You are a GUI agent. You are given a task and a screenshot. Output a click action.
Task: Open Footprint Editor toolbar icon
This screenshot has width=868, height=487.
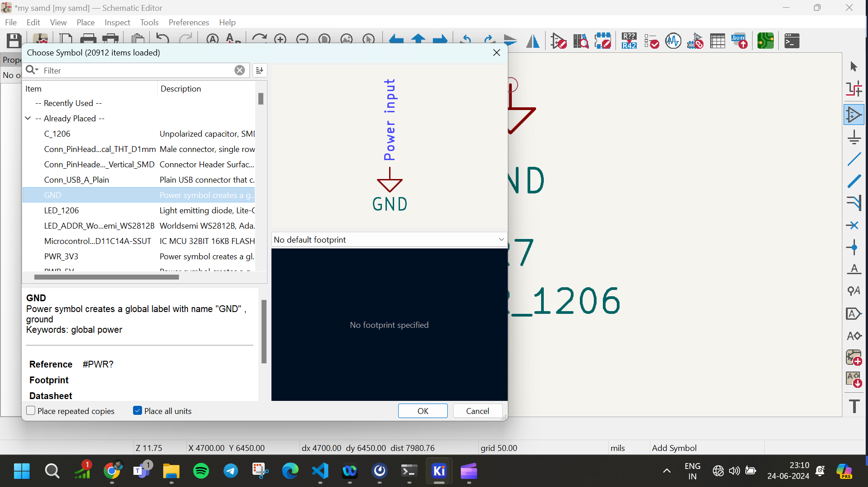coord(603,41)
